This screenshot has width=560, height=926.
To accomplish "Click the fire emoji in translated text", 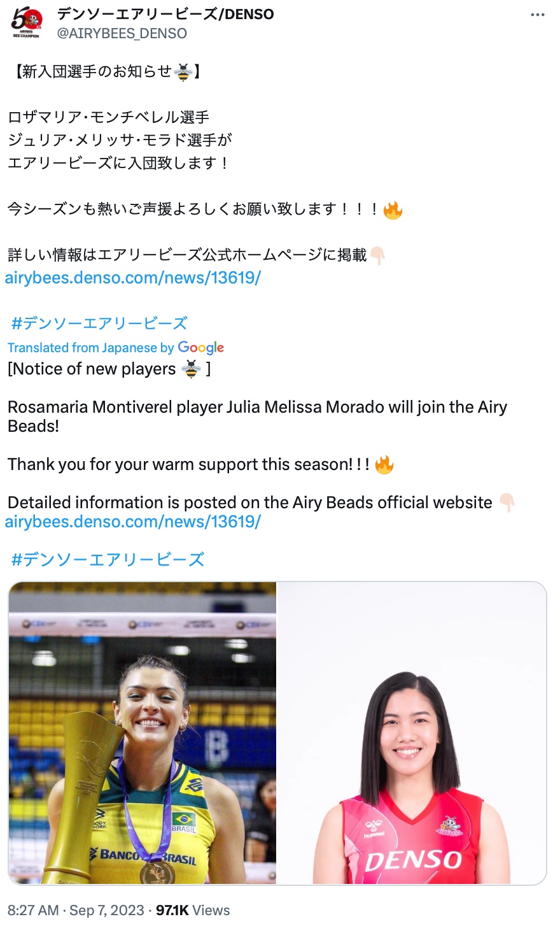I will [x=384, y=464].
